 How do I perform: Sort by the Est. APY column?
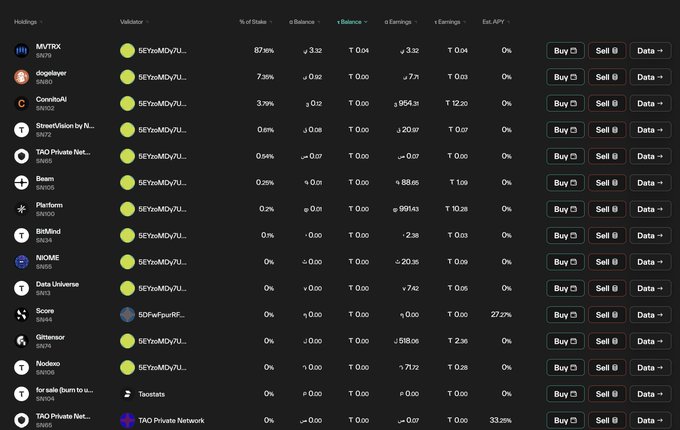[496, 22]
